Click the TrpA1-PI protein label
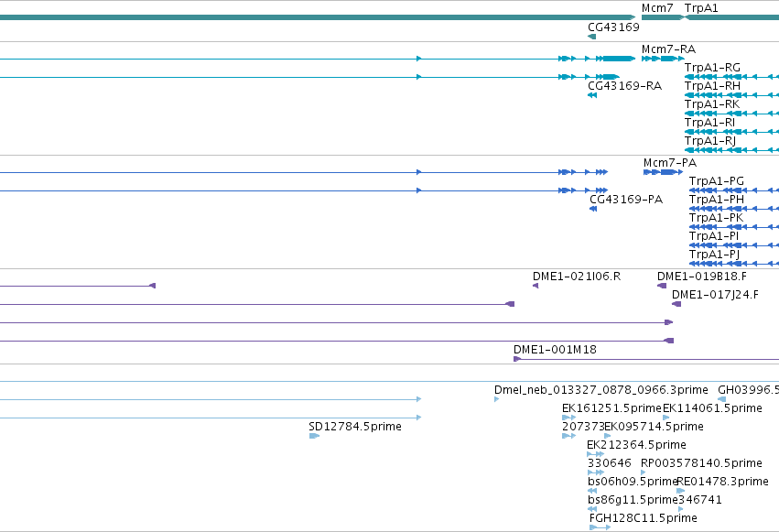Image resolution: width=779 pixels, height=532 pixels. (x=714, y=236)
